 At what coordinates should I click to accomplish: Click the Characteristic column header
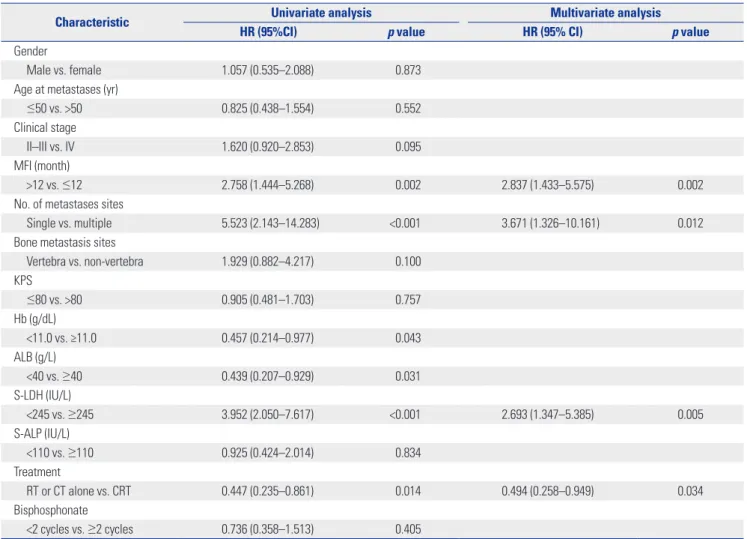click(92, 22)
